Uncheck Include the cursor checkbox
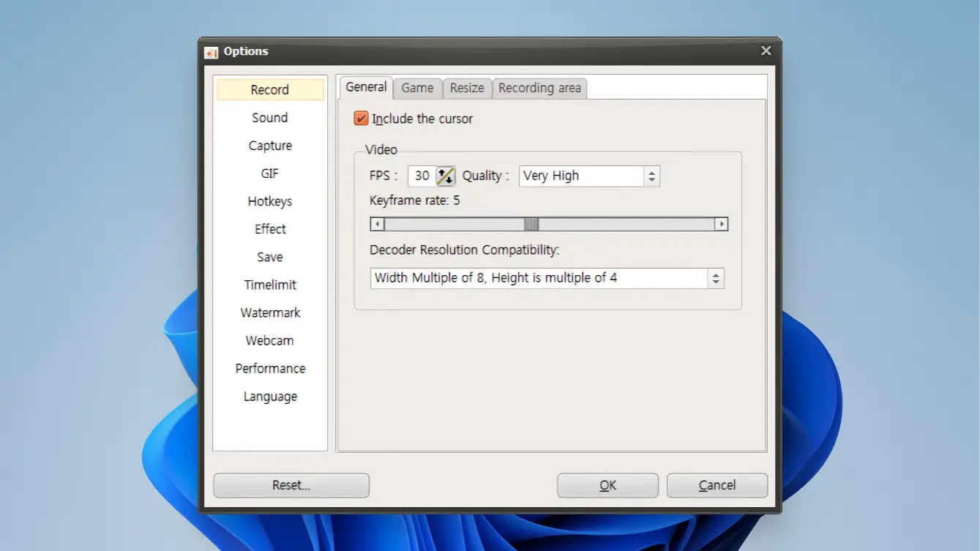 tap(361, 119)
